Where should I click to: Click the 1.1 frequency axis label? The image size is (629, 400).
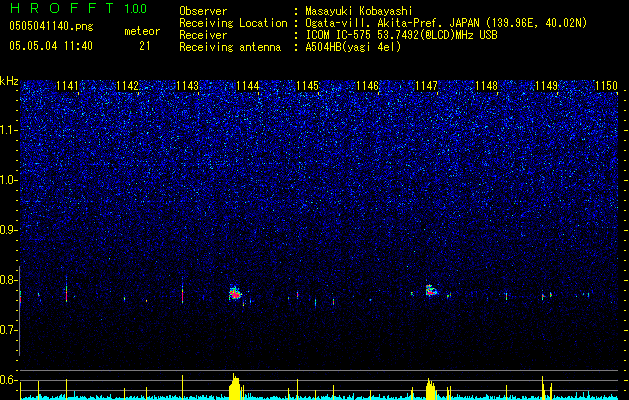[x=9, y=130]
